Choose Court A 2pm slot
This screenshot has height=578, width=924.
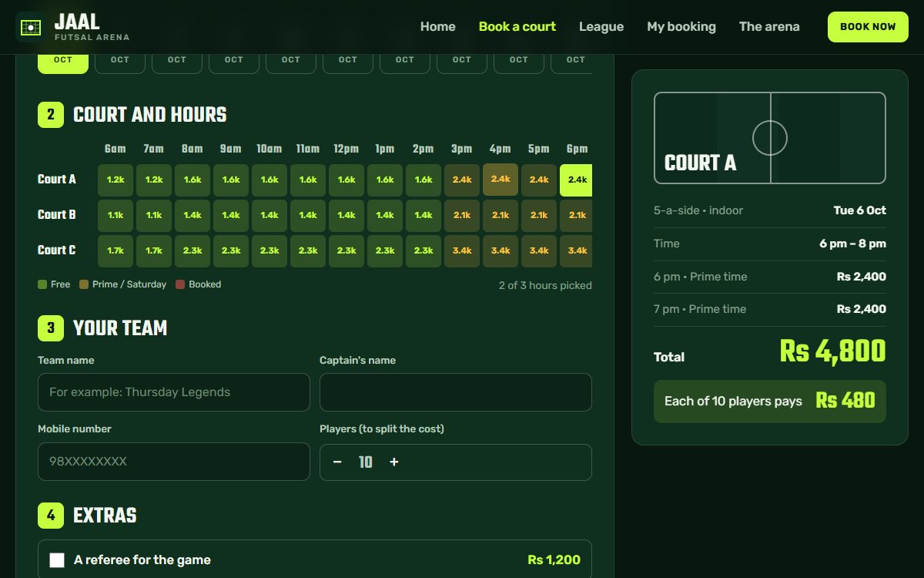pos(423,180)
